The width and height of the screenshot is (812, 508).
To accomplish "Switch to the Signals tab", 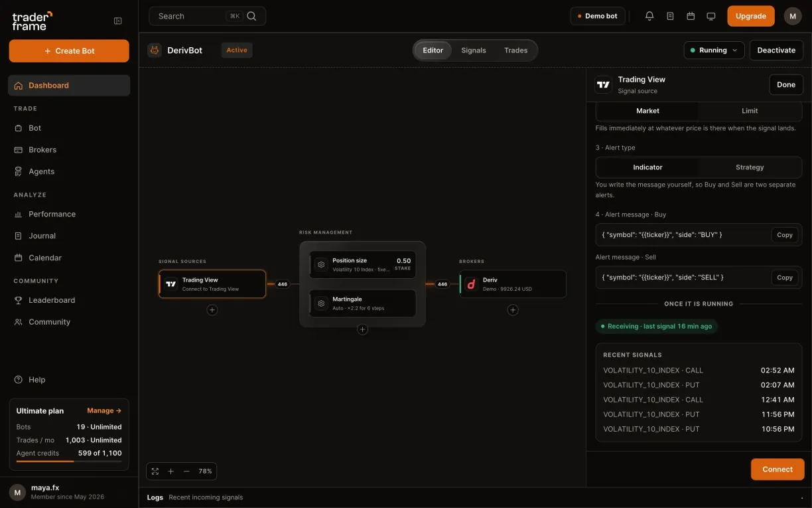I will coord(474,50).
